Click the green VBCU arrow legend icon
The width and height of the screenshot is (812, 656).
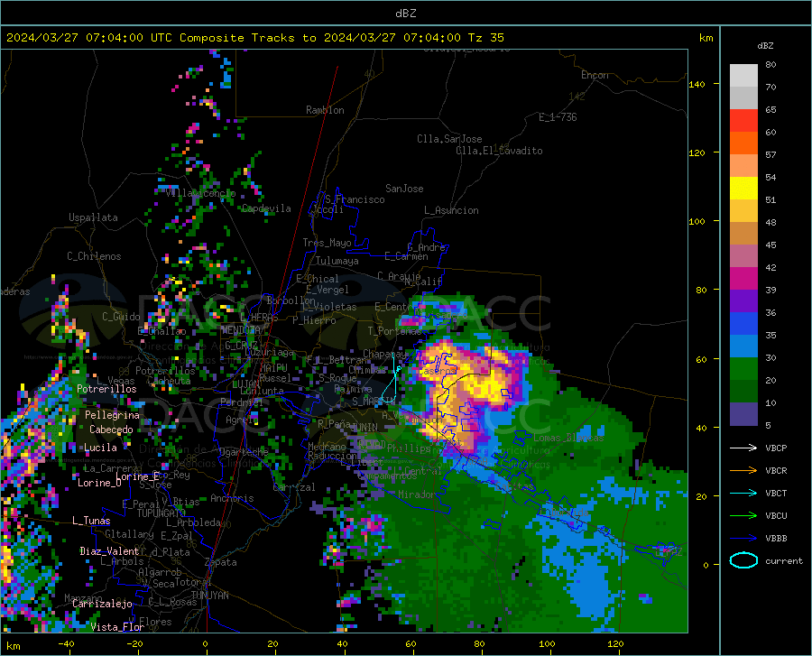click(x=743, y=516)
